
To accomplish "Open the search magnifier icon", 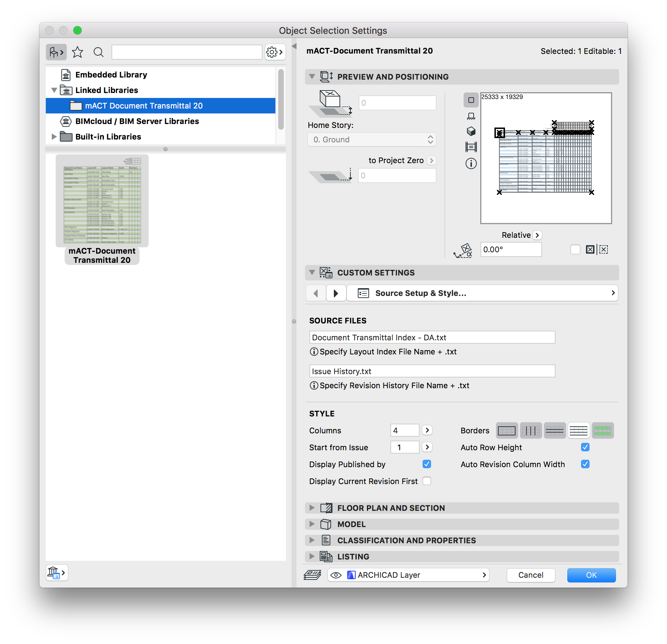I will click(98, 52).
